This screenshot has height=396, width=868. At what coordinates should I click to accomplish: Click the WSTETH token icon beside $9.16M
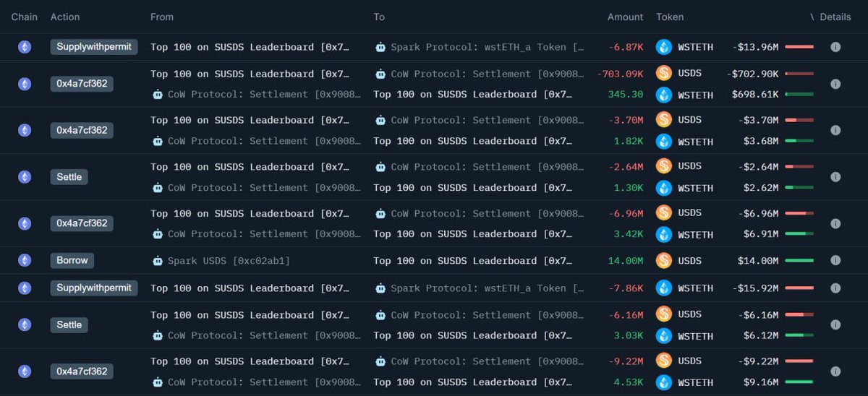[x=664, y=382]
